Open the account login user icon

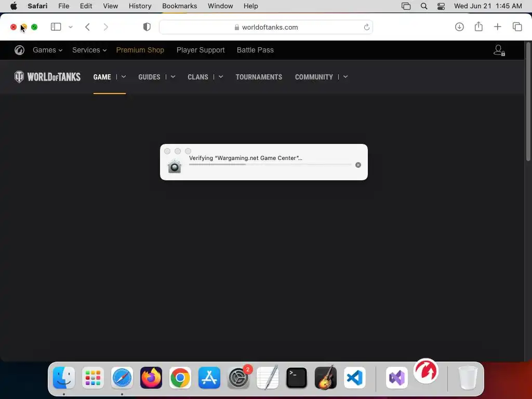point(499,50)
